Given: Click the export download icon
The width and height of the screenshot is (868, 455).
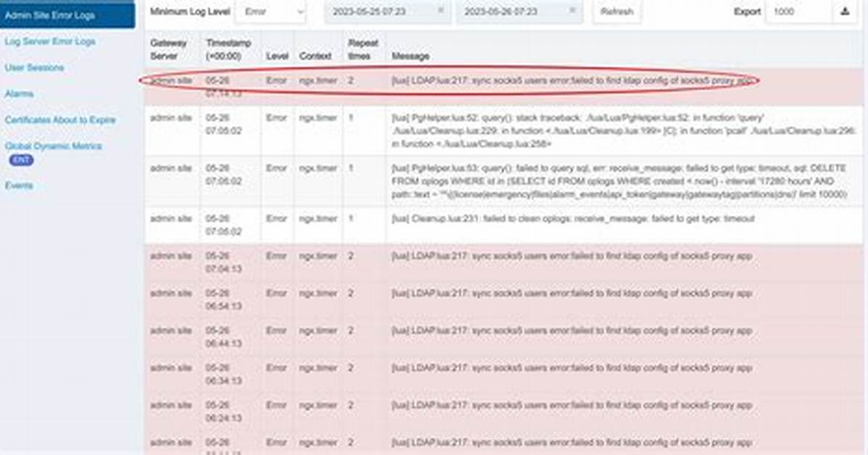Looking at the screenshot, I should click(x=845, y=11).
